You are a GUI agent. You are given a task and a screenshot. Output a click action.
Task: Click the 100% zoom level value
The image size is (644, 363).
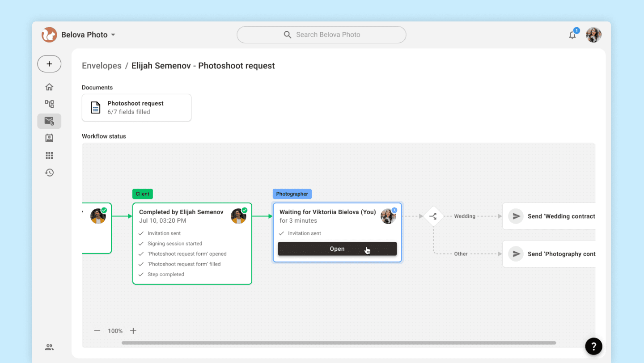115,331
